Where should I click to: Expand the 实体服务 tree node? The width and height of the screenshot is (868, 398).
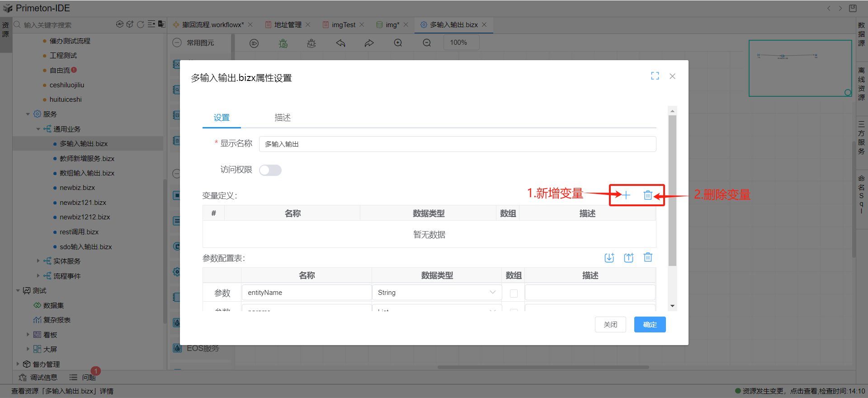pyautogui.click(x=38, y=261)
